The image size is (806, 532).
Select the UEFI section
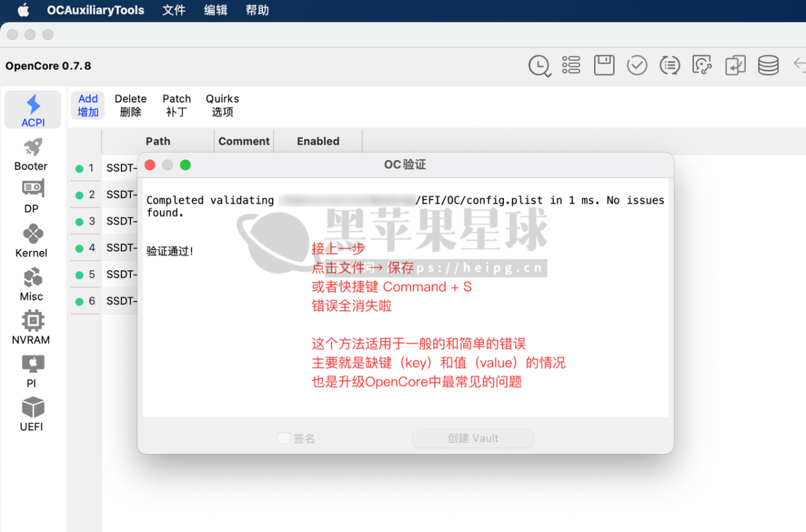31,415
